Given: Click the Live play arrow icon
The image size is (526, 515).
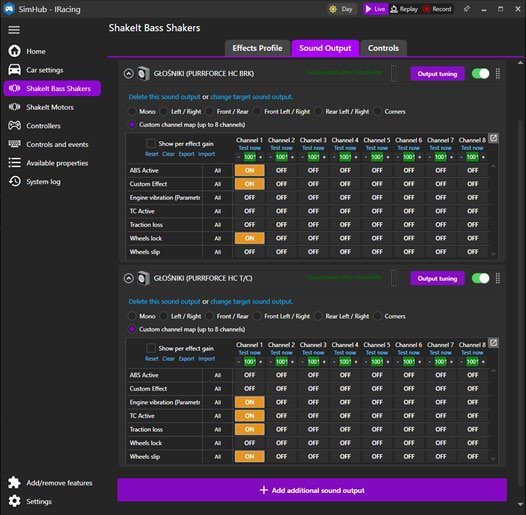Looking at the screenshot, I should [x=368, y=9].
